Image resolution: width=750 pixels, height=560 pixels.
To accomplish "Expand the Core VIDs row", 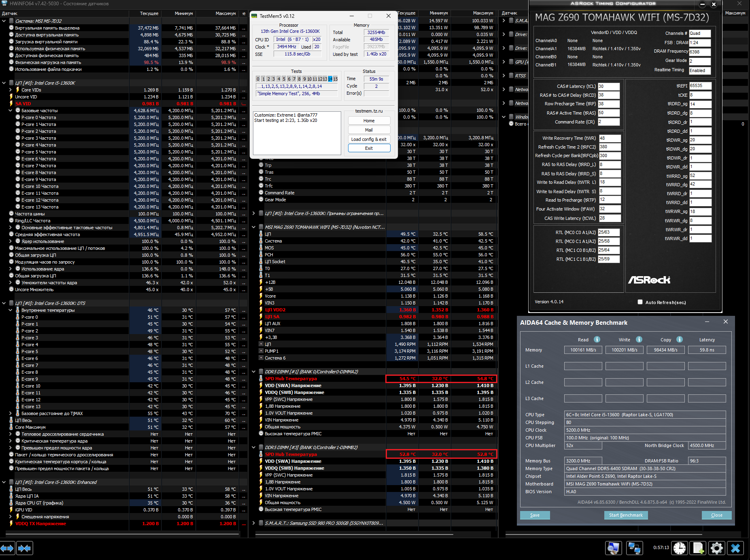I will [x=11, y=90].
